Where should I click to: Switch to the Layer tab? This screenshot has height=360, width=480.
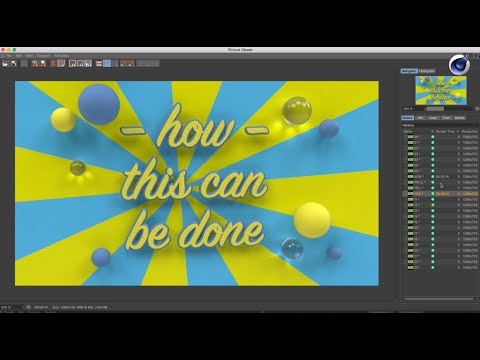click(433, 118)
